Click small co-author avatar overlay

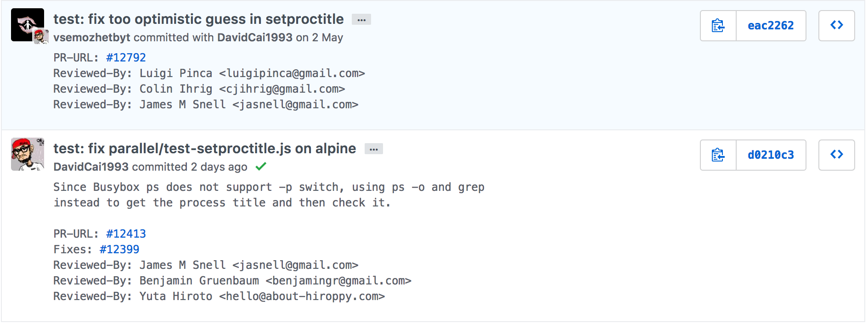41,37
